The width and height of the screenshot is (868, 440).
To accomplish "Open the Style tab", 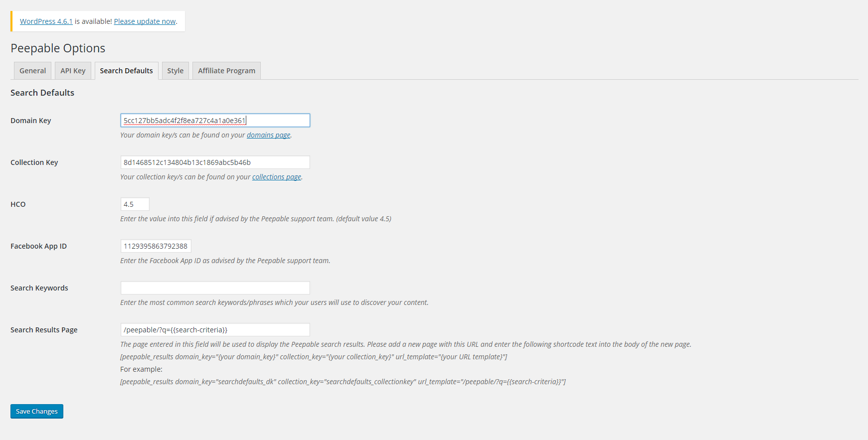I will (175, 71).
